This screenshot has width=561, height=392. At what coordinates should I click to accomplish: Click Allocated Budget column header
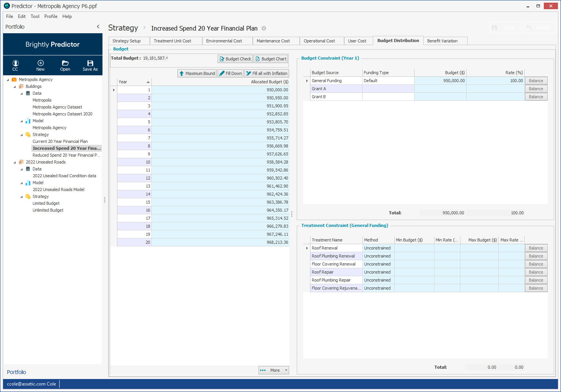(x=221, y=82)
